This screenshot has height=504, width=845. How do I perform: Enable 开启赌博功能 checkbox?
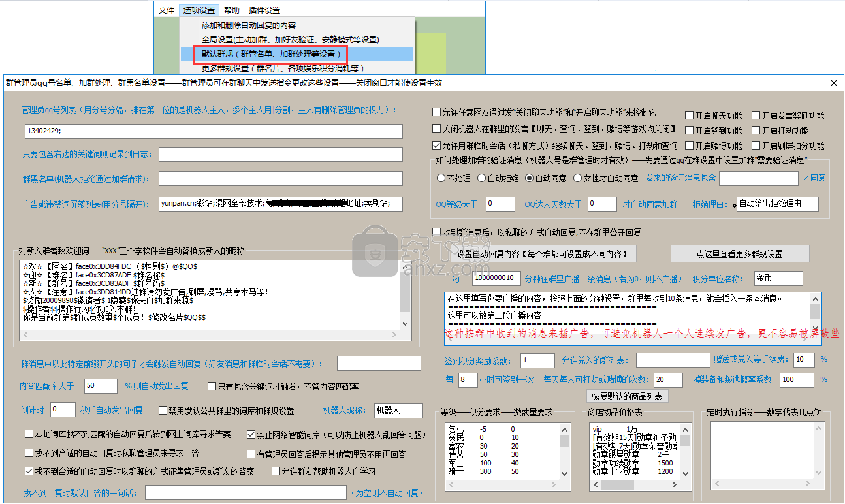[689, 145]
